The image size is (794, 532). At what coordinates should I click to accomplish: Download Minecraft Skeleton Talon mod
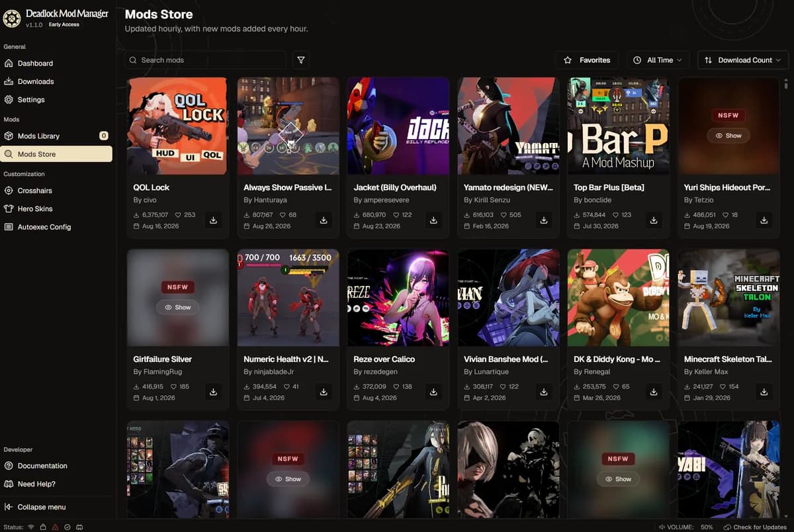[x=764, y=392]
